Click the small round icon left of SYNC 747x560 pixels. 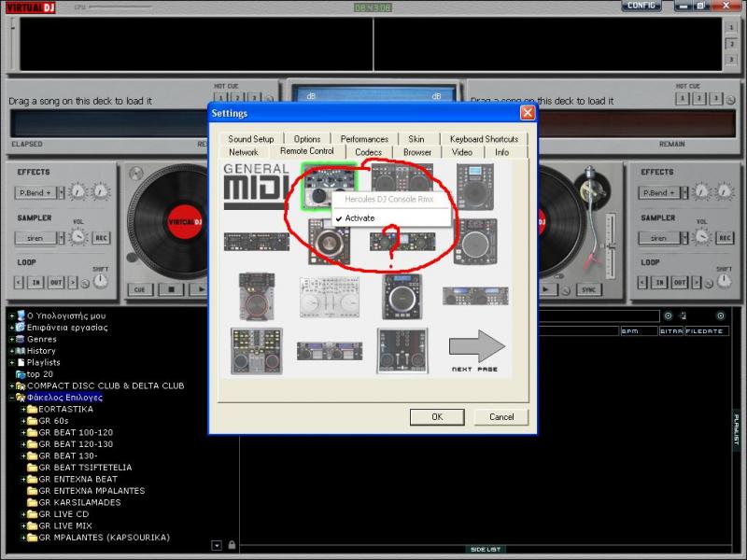[x=566, y=290]
